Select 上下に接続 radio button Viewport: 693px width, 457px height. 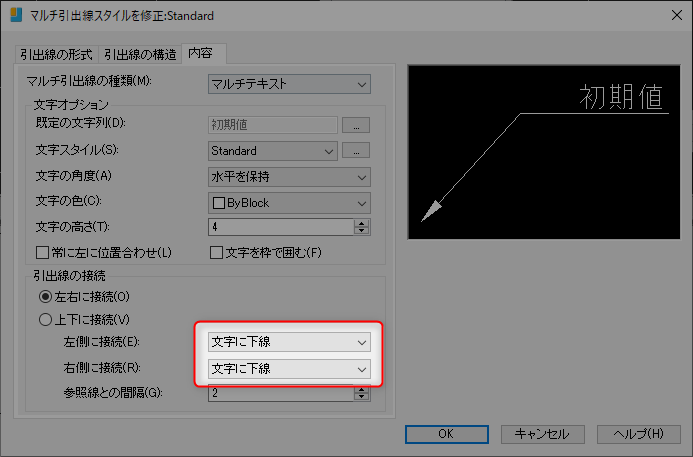pos(46,320)
